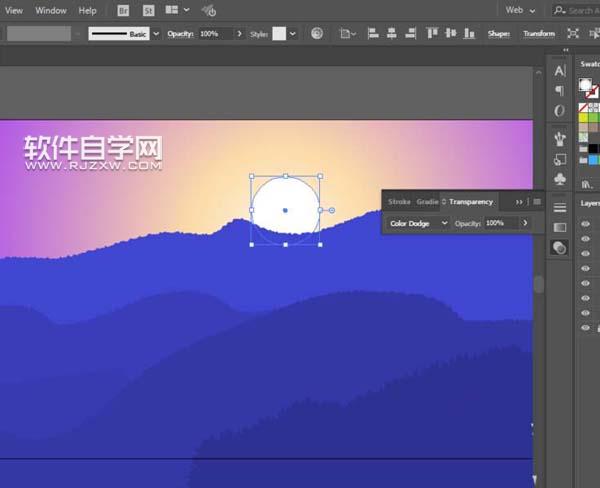Click the Fill/Stroke indicator in Swatches

[x=589, y=88]
